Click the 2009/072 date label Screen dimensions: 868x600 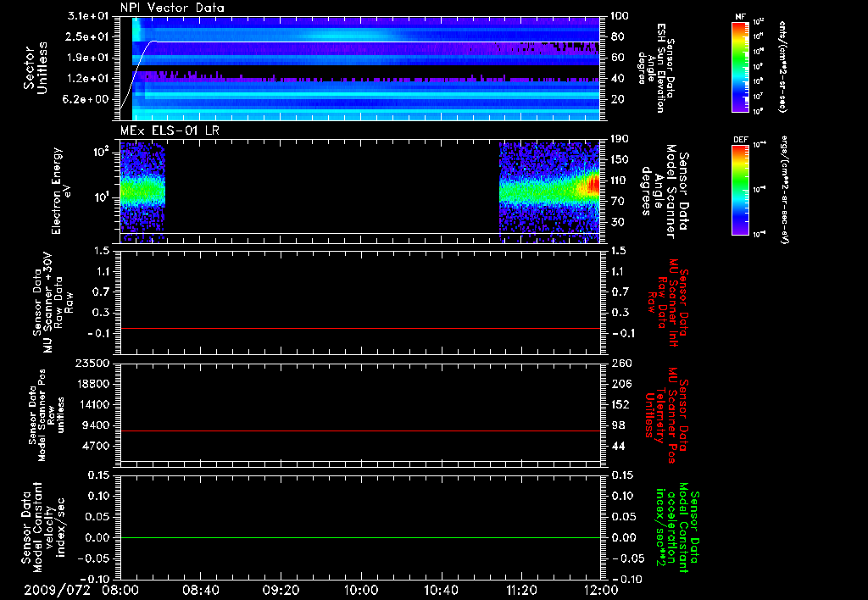point(58,588)
